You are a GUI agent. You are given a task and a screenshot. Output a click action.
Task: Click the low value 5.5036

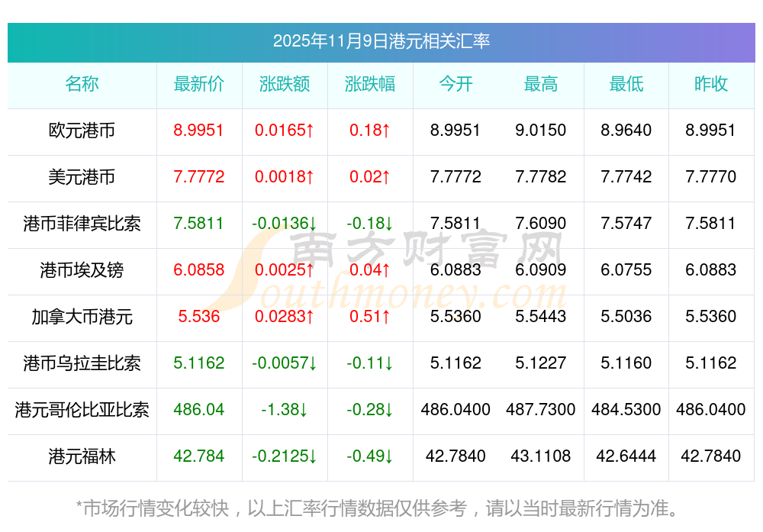[626, 317]
